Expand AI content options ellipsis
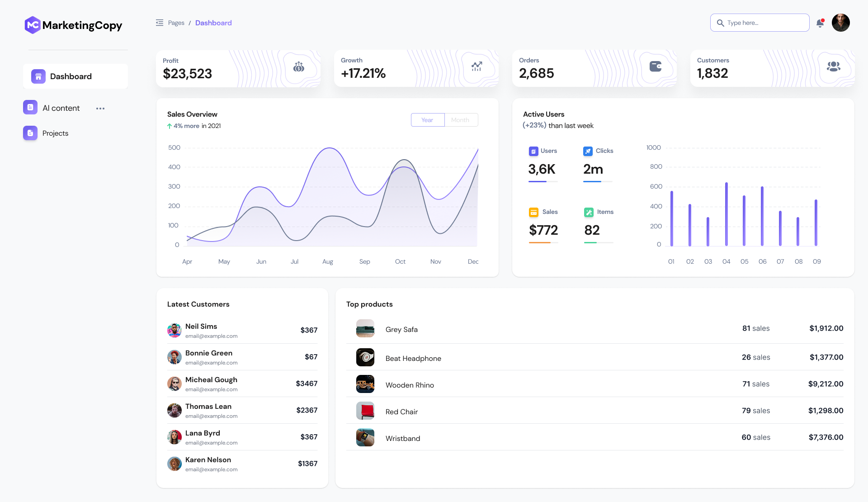The height and width of the screenshot is (502, 868). pos(100,109)
